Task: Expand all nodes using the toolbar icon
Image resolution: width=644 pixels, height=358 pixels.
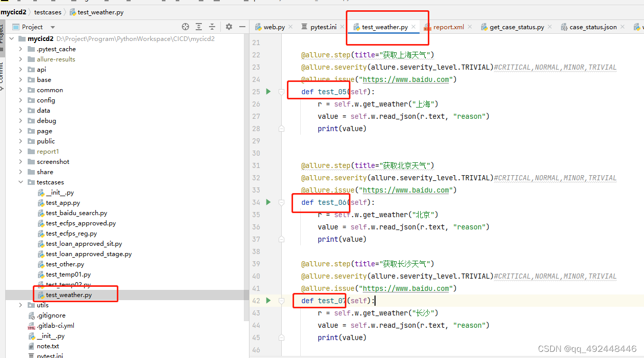Action: click(x=199, y=27)
